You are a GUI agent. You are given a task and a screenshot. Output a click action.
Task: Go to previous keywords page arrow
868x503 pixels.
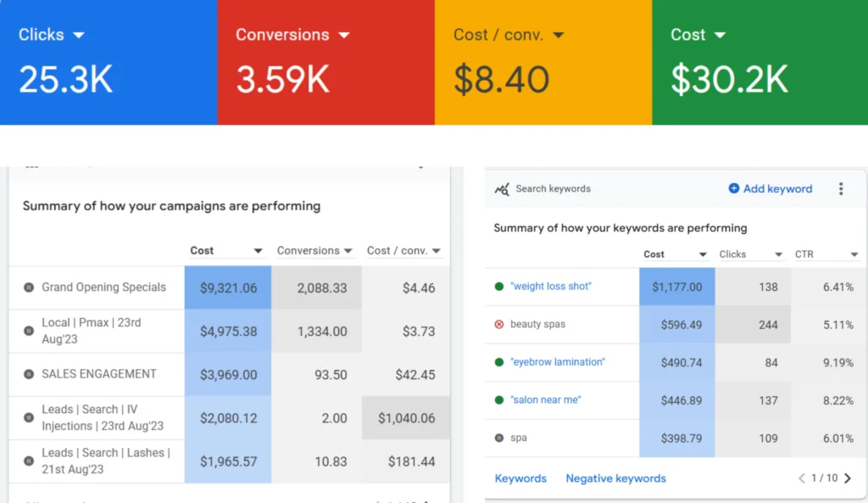802,478
